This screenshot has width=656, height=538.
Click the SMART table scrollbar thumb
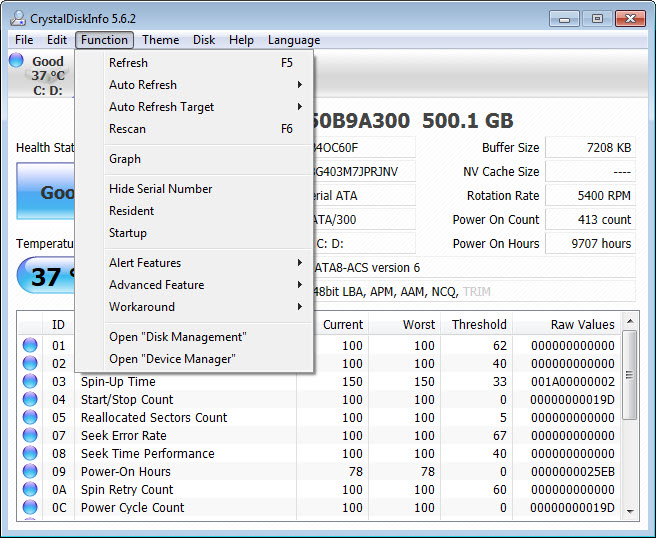(x=630, y=374)
